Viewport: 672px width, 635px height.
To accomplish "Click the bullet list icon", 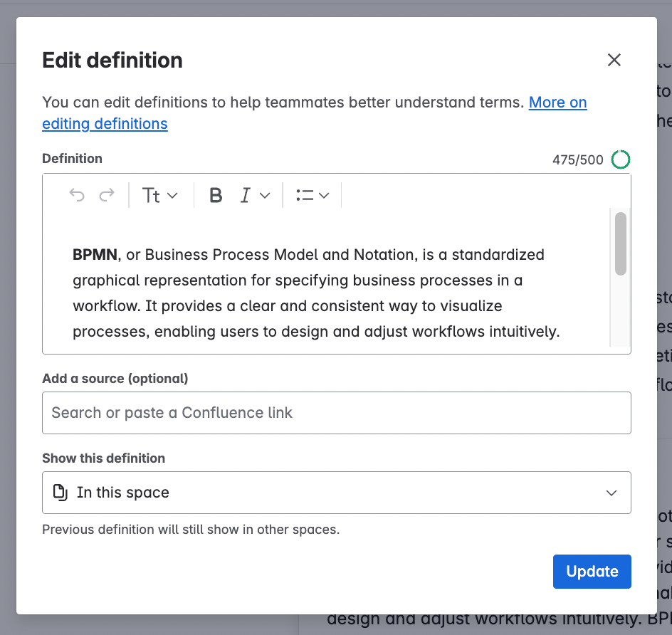I will [305, 194].
